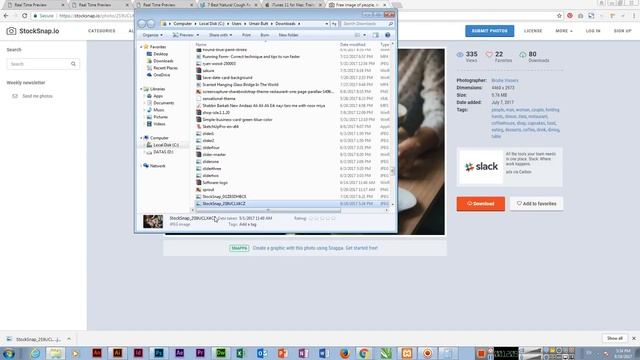Collapse the Computer tree group
Viewport: 640px width, 360px height.
point(142,138)
